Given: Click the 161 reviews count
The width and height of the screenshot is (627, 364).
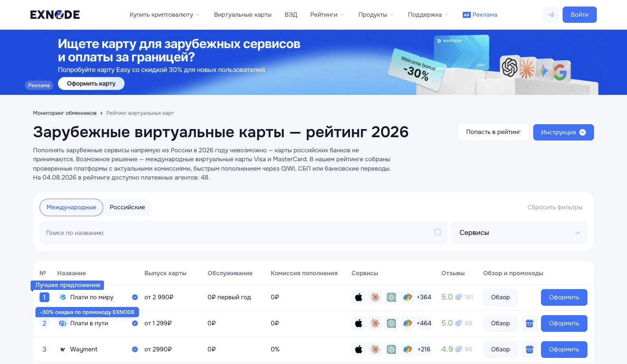Looking at the screenshot, I should (x=469, y=297).
